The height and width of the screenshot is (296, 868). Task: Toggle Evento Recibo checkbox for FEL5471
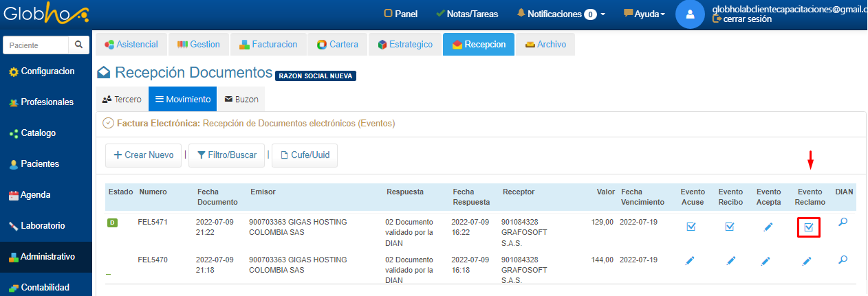(730, 227)
